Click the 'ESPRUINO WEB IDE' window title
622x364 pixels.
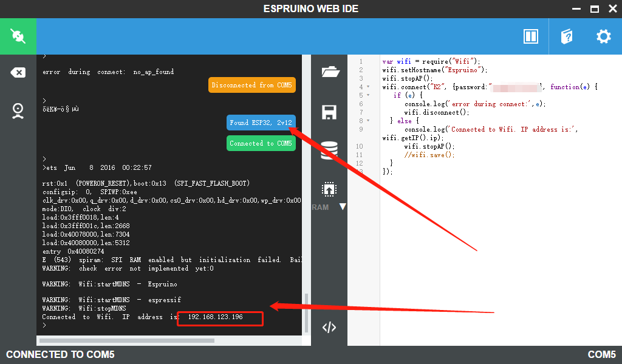pyautogui.click(x=311, y=8)
